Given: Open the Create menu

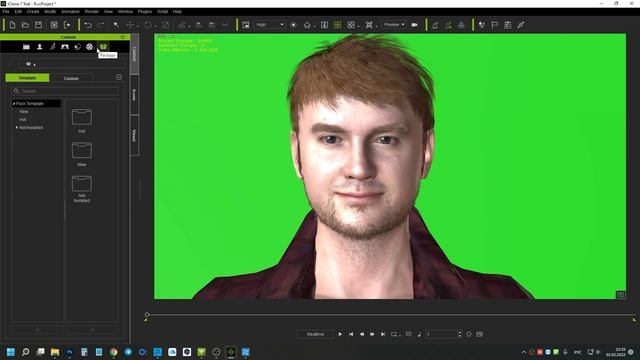Looking at the screenshot, I should (33, 11).
